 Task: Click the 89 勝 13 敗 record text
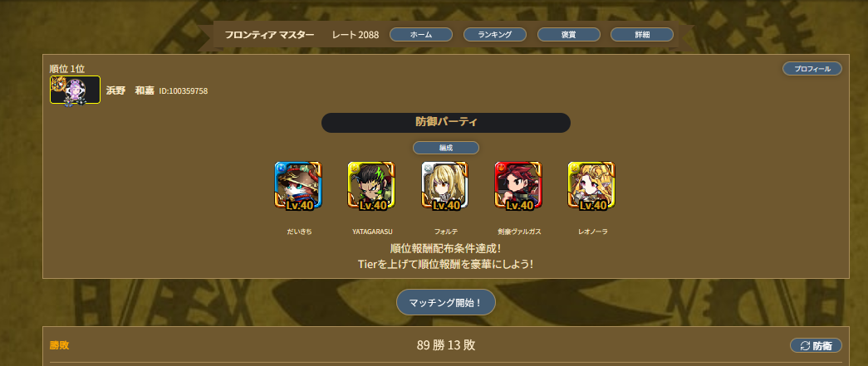(445, 345)
